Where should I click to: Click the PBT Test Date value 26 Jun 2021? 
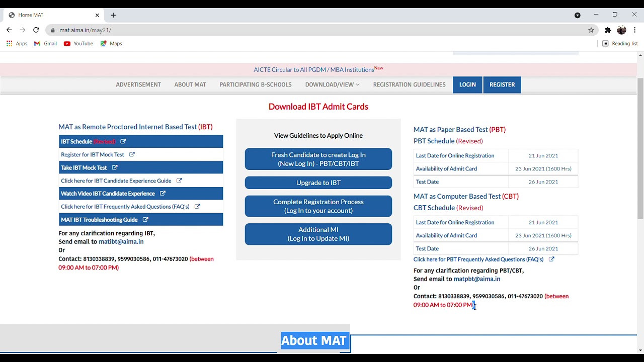543,182
